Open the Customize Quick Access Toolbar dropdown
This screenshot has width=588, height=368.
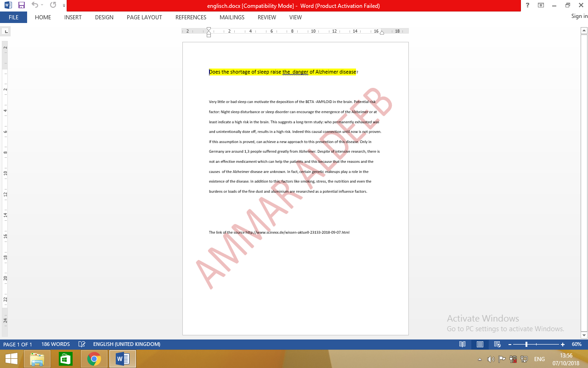(64, 6)
